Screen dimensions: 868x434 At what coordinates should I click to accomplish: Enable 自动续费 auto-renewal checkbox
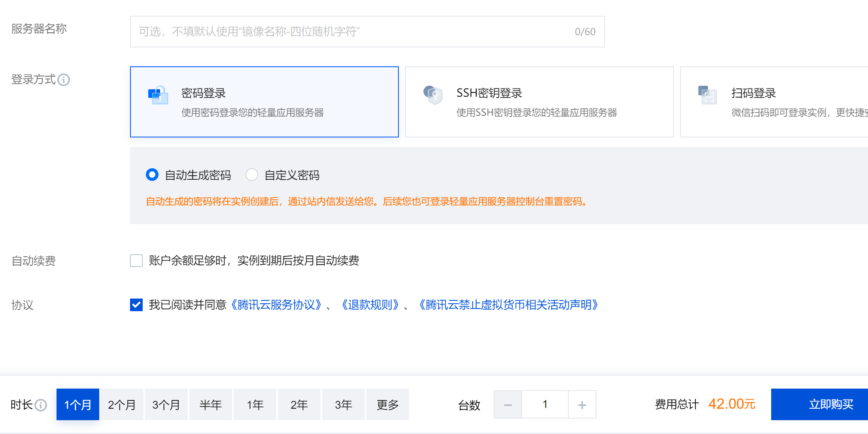click(x=136, y=261)
